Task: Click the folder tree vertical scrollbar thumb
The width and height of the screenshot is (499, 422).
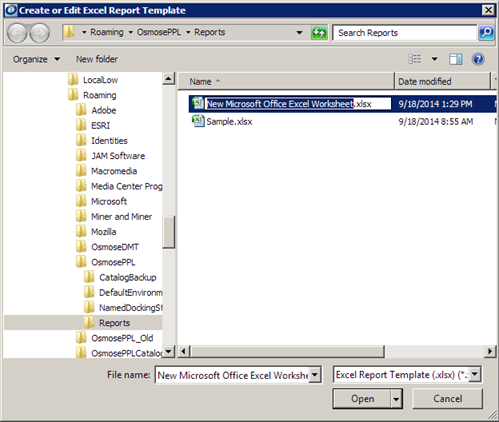Action: pyautogui.click(x=169, y=232)
